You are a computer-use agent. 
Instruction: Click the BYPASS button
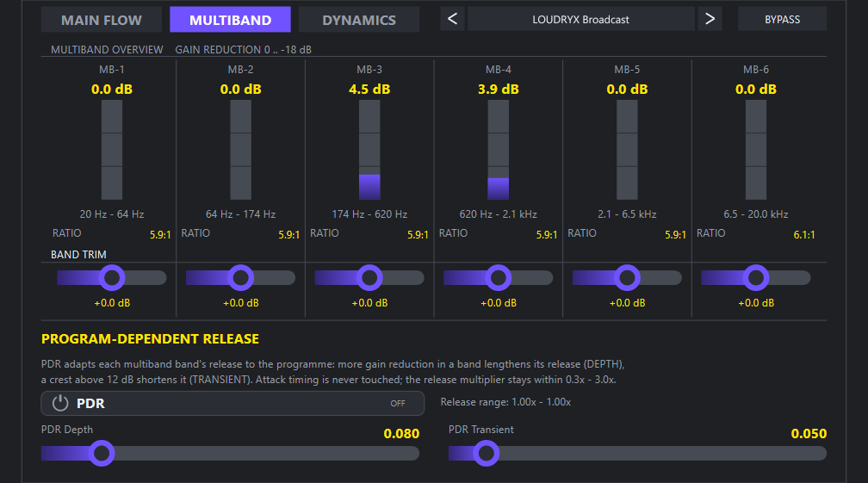pyautogui.click(x=782, y=19)
